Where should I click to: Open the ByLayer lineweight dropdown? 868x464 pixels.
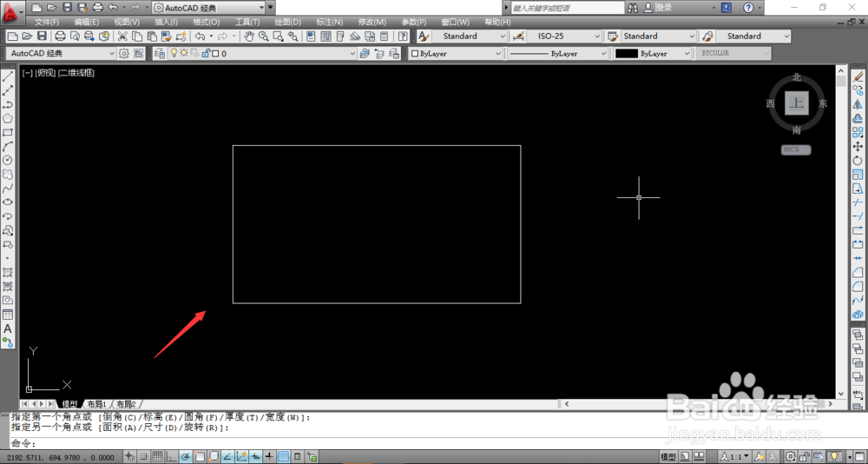coord(687,54)
